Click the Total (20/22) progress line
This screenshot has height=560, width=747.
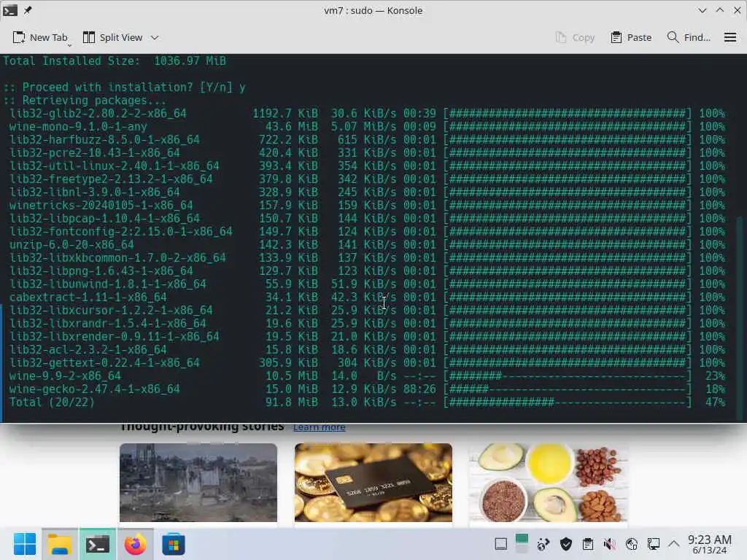368,402
